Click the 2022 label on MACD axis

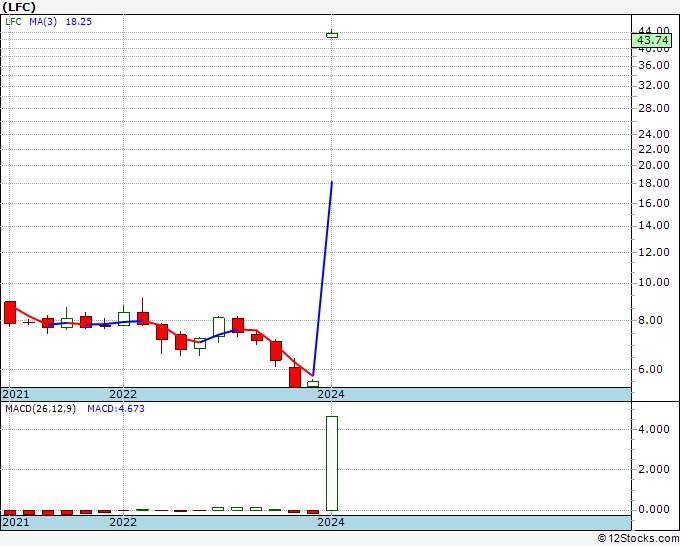[x=123, y=522]
